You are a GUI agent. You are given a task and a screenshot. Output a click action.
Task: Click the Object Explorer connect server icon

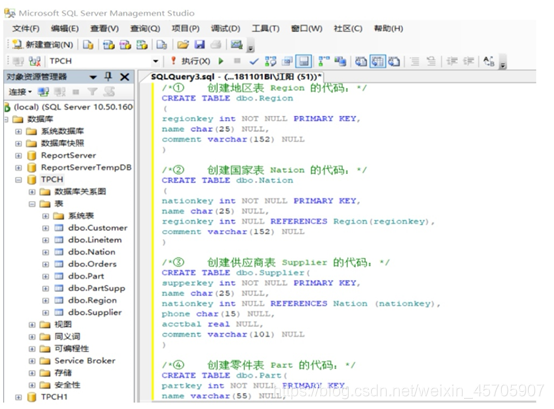coord(43,92)
